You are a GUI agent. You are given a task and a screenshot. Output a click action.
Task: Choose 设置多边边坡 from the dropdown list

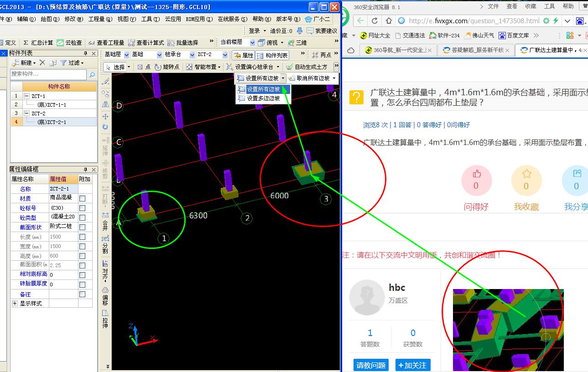[x=263, y=98]
